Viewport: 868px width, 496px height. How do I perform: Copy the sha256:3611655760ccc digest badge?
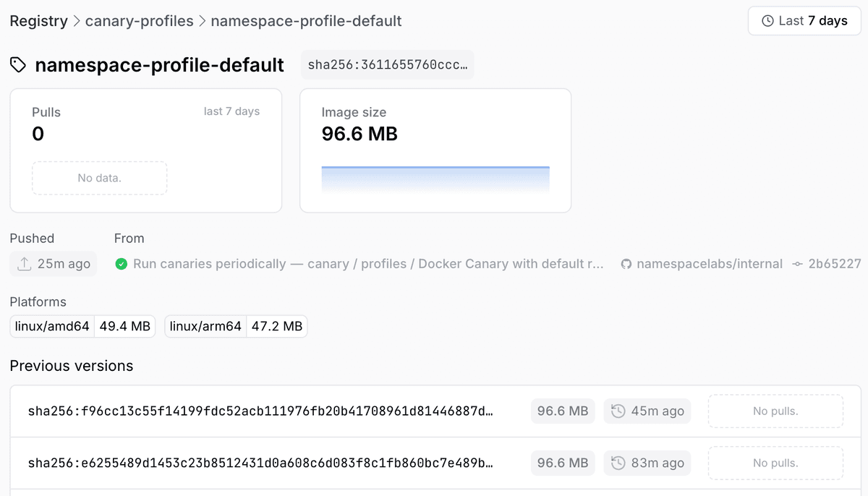(387, 65)
